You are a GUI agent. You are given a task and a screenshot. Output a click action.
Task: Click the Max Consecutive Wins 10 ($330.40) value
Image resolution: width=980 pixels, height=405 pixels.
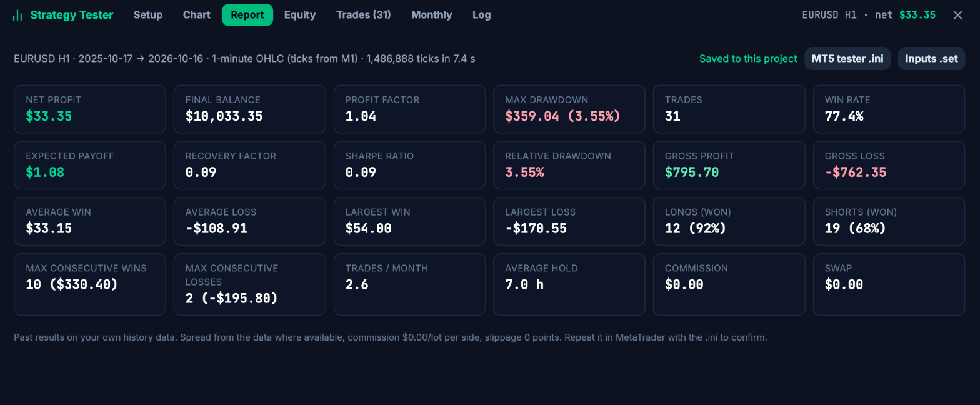tap(72, 285)
